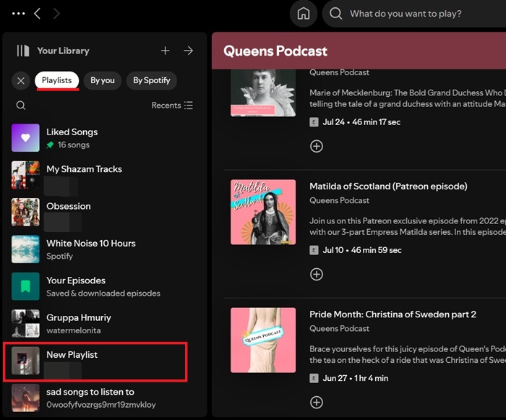506x420 pixels.
Task: Click White Noise 10 Hours cover
Action: [25, 249]
